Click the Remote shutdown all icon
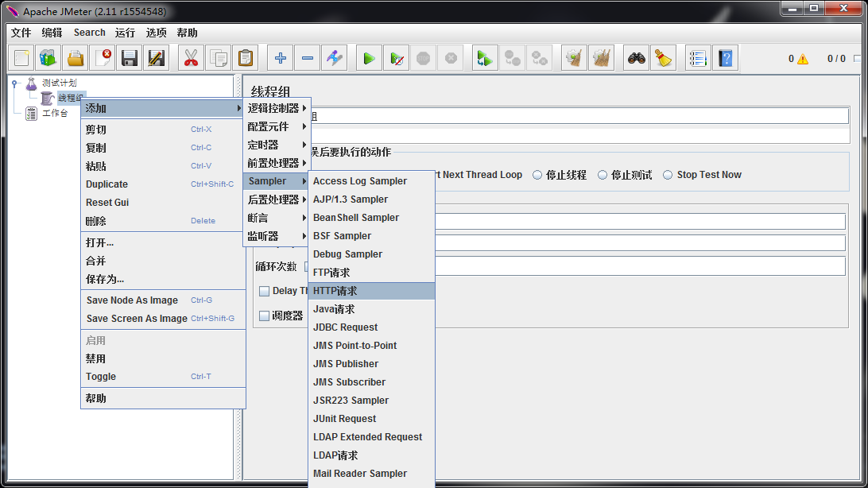 539,58
